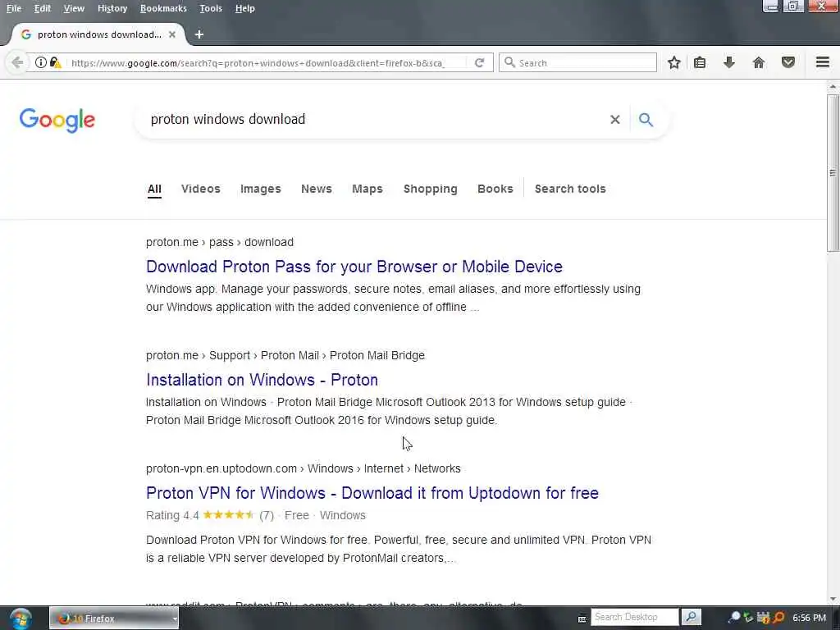Select the All results tab
The height and width of the screenshot is (630, 840).
[154, 189]
